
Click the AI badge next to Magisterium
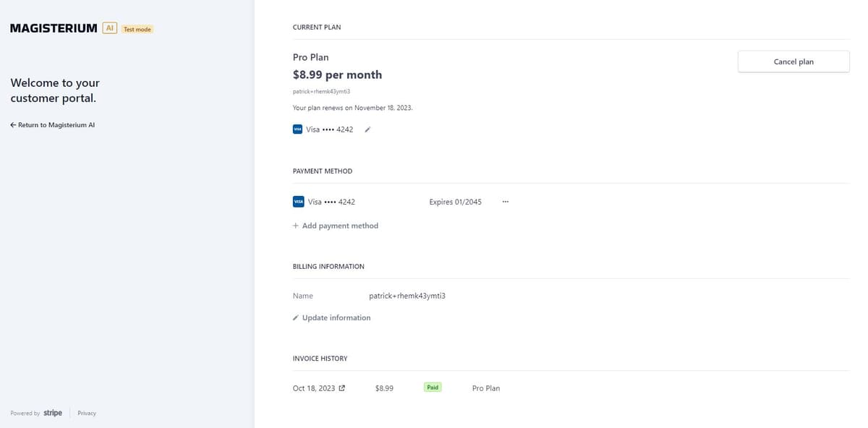pyautogui.click(x=109, y=27)
